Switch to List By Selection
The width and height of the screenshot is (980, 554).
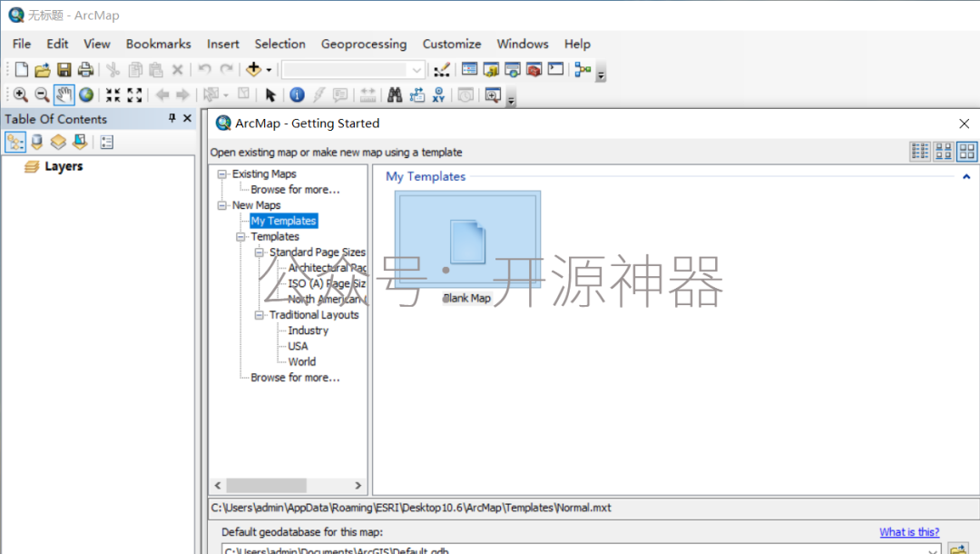pyautogui.click(x=80, y=143)
